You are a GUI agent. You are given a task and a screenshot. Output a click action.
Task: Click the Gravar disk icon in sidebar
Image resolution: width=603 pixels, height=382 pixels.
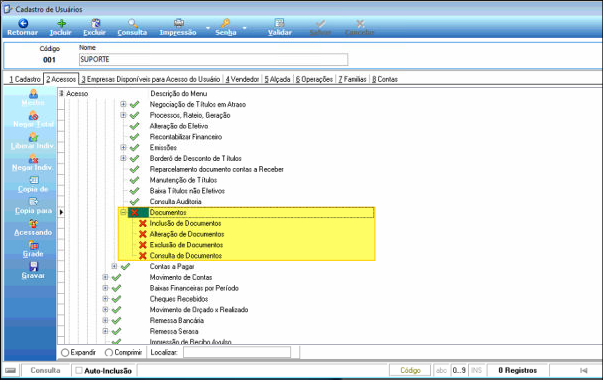pos(33,266)
